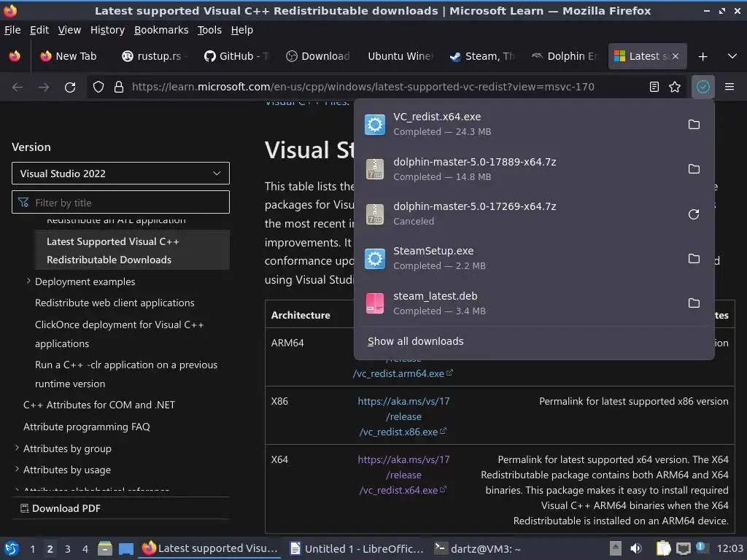Click the Download PDF button
The width and height of the screenshot is (747, 560).
click(x=61, y=508)
